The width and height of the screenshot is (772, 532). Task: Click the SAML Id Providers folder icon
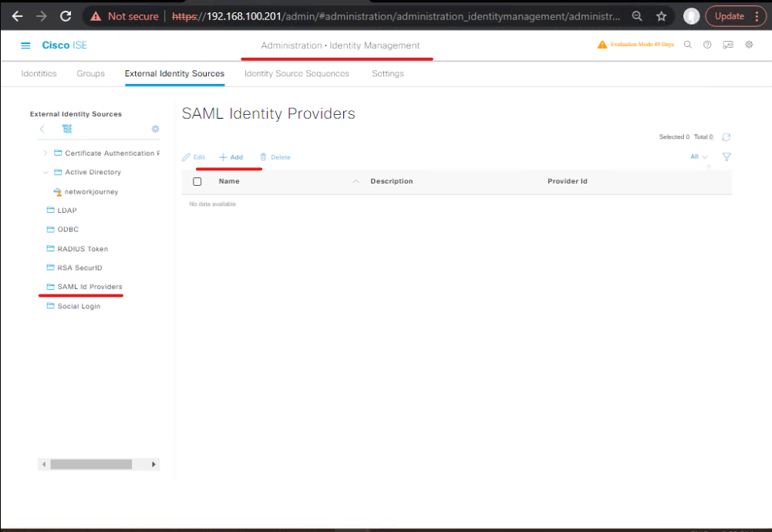[50, 286]
